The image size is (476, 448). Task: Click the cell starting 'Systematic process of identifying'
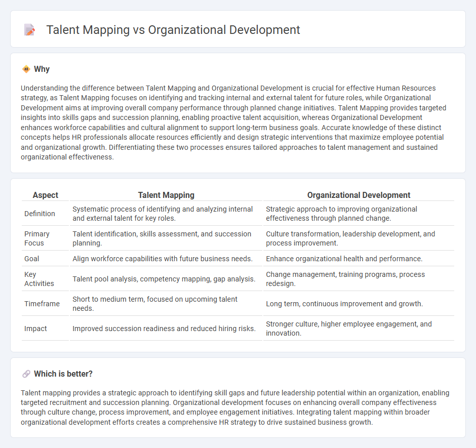(166, 214)
